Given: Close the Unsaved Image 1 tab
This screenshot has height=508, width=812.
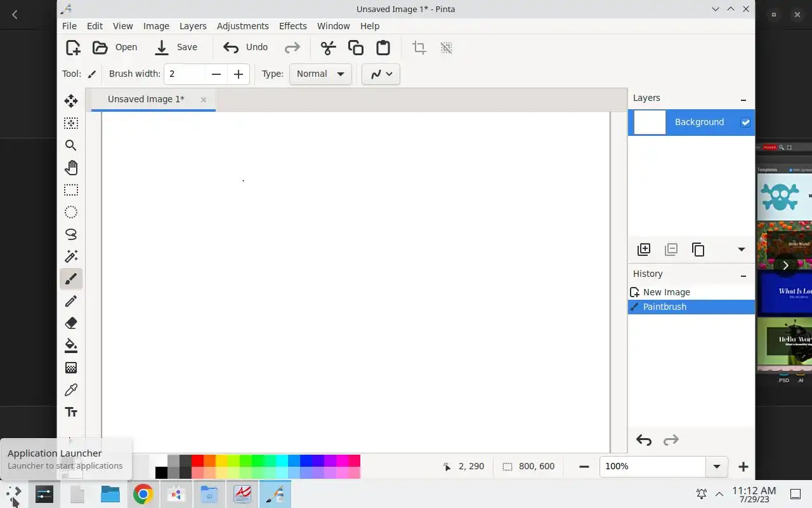Looking at the screenshot, I should coord(203,100).
